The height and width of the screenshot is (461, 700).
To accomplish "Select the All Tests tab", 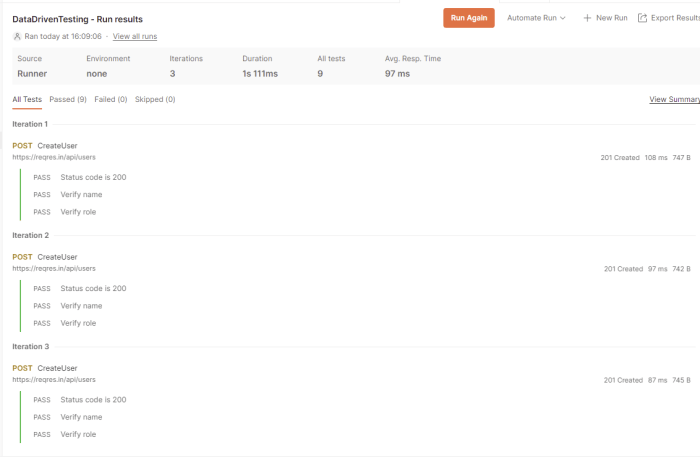I will [x=27, y=99].
